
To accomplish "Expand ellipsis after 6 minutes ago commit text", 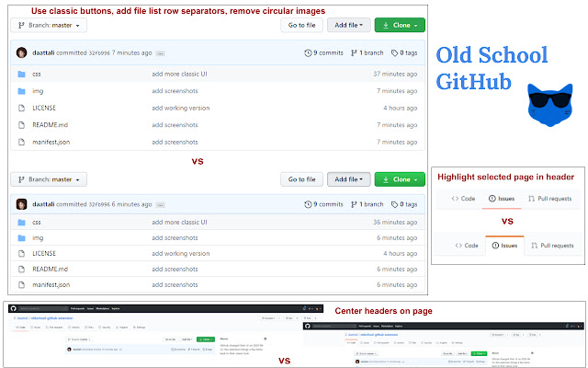I will click(x=161, y=205).
